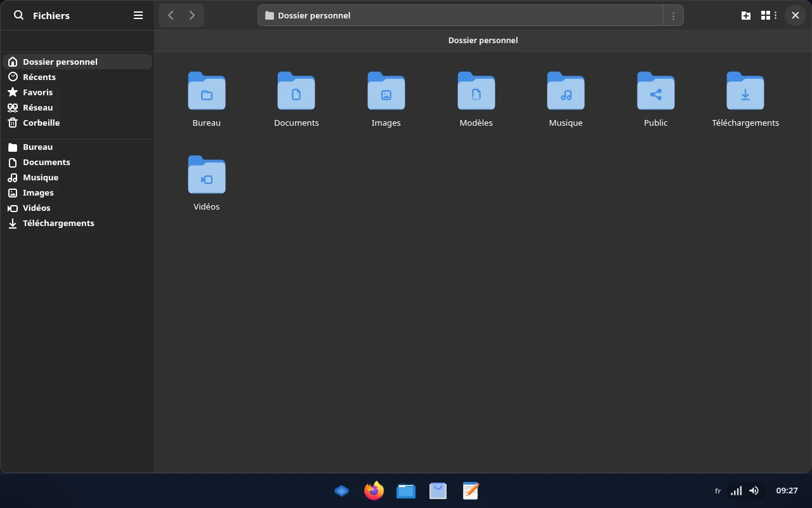Click the fr keyboard layout indicator
Viewport: 812px width, 508px height.
pos(718,491)
